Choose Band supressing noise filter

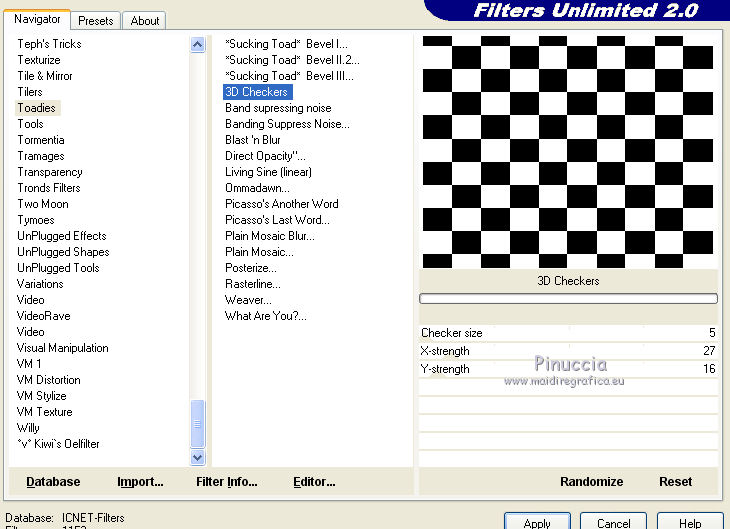click(x=278, y=108)
